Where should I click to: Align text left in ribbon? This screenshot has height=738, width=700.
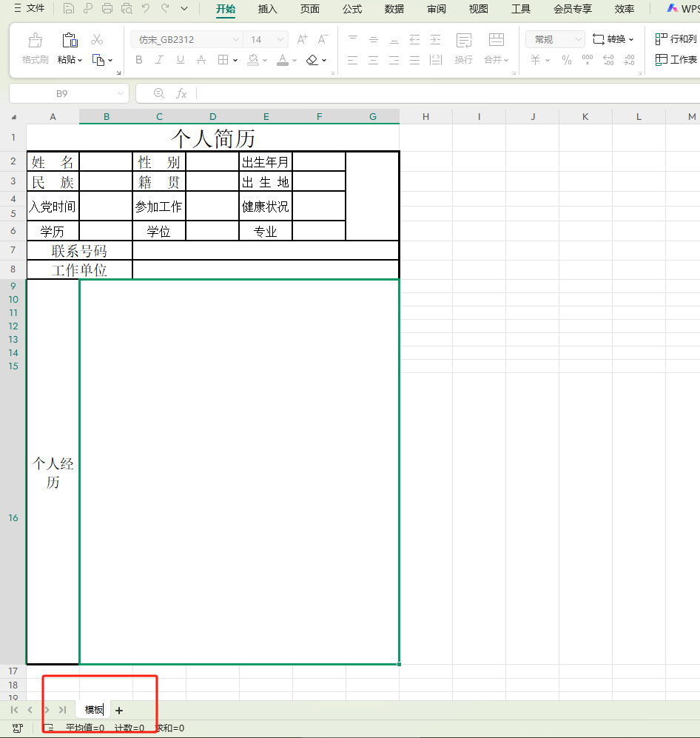pos(353,60)
